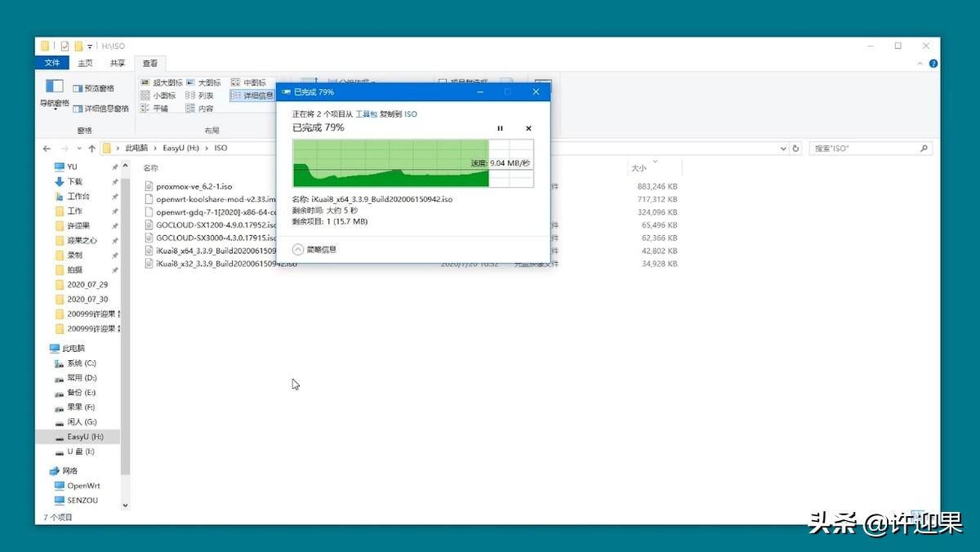This screenshot has height=552, width=980.
Task: Open the 工具包 source link in dialog
Action: (366, 114)
